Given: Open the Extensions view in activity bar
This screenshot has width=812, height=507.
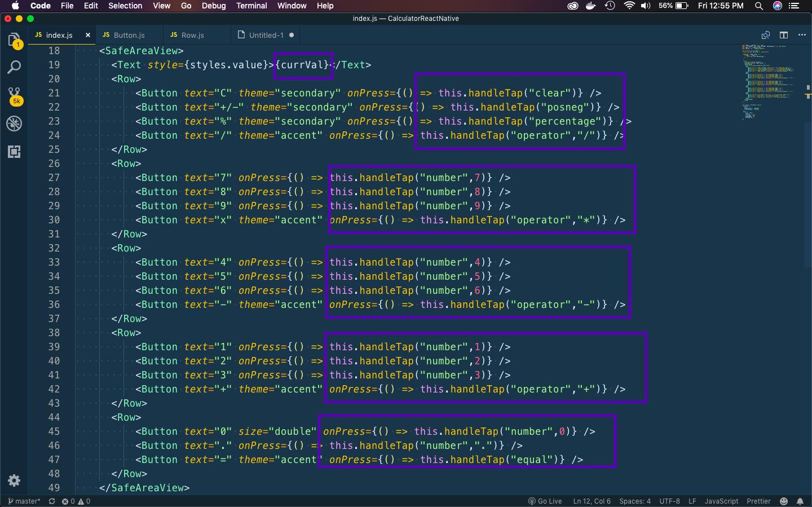Looking at the screenshot, I should (14, 152).
